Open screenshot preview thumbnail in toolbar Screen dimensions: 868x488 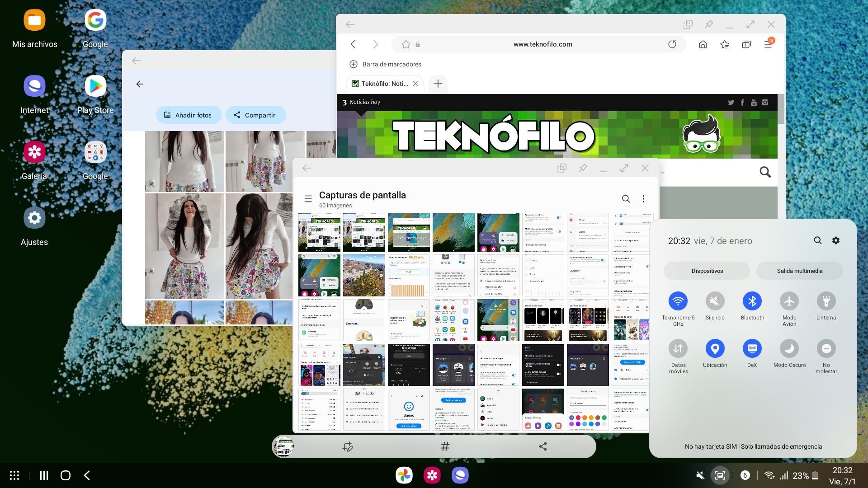(x=283, y=447)
